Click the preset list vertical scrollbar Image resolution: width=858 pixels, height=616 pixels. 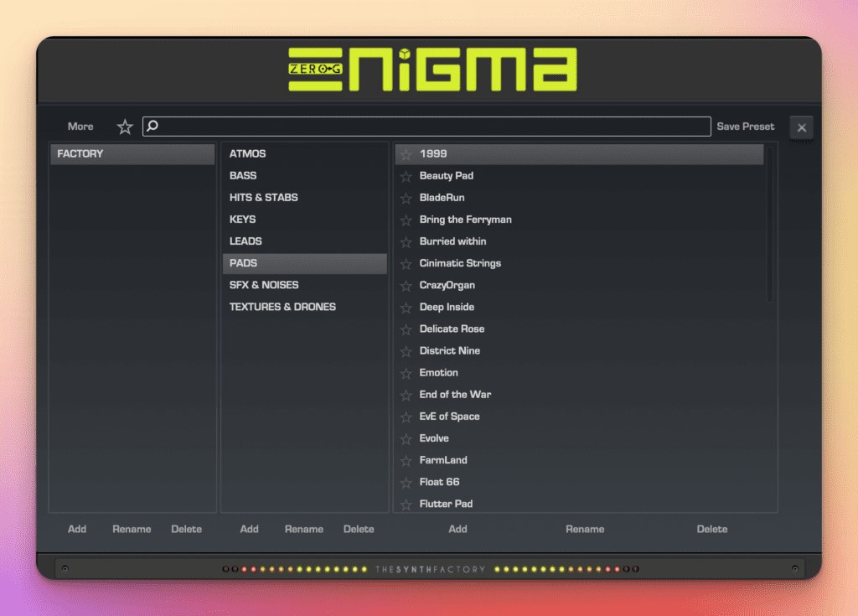click(x=770, y=225)
